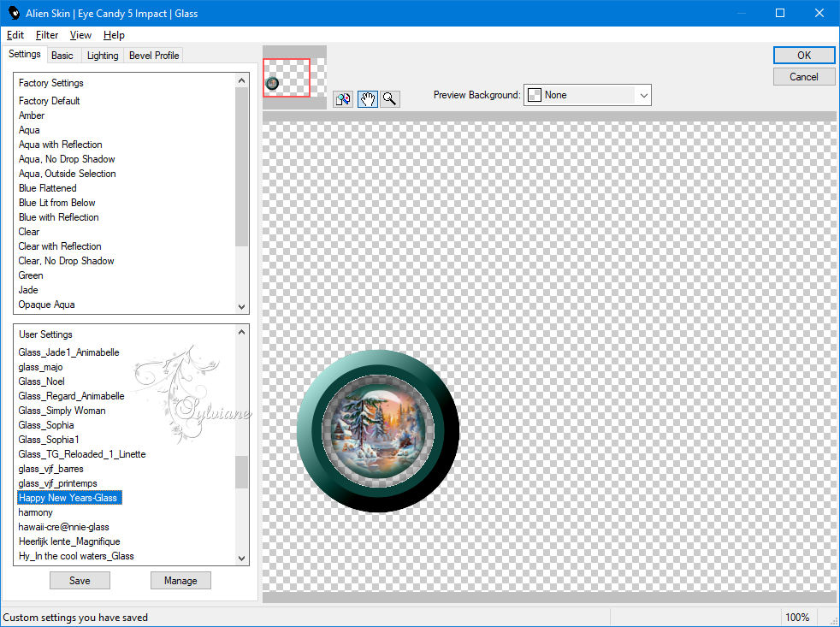Select Heerlijk lente_Magnifique user setting
Screen dimensions: 840x627
click(x=69, y=541)
